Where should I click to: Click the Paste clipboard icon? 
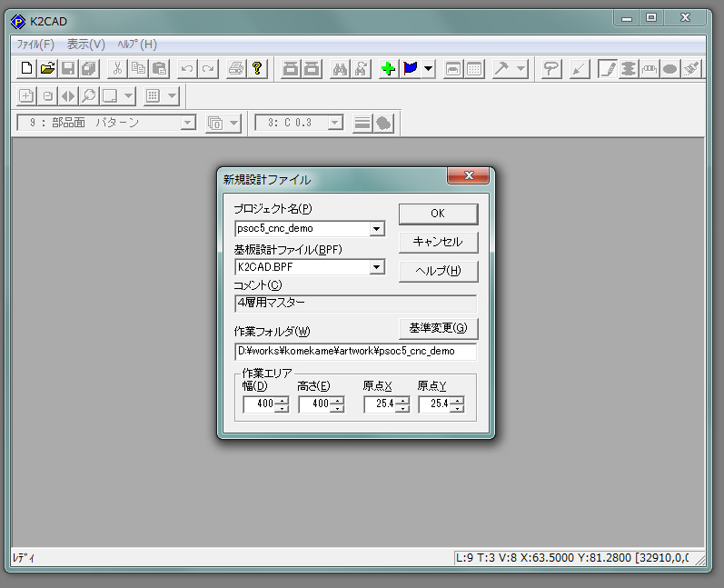coord(159,69)
